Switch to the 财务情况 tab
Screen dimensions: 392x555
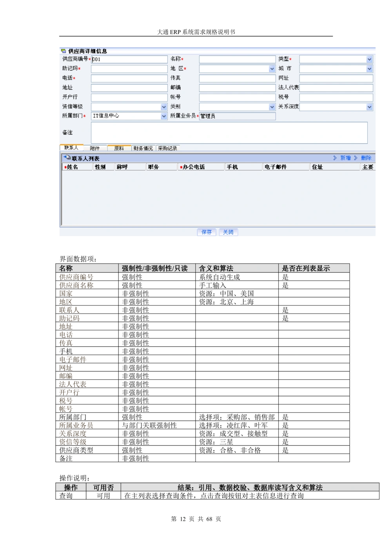coord(143,148)
